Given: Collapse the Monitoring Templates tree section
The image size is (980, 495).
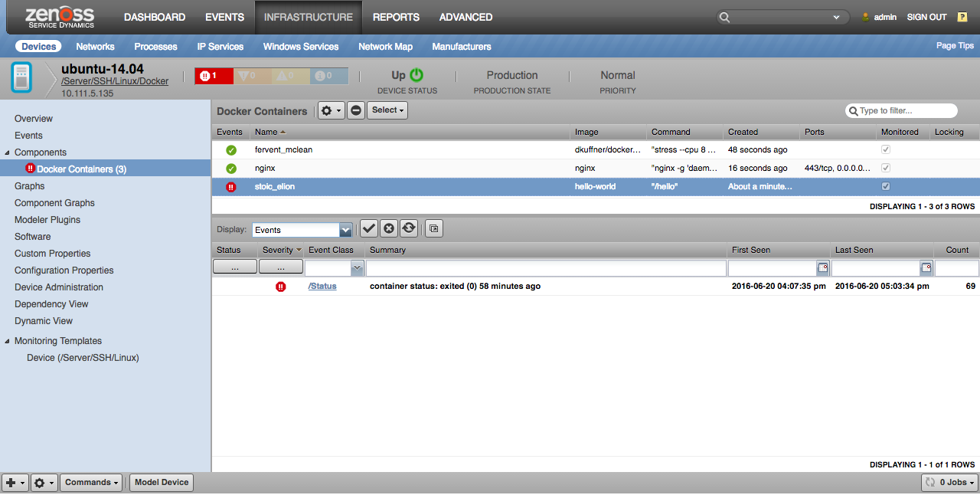Looking at the screenshot, I should point(8,341).
